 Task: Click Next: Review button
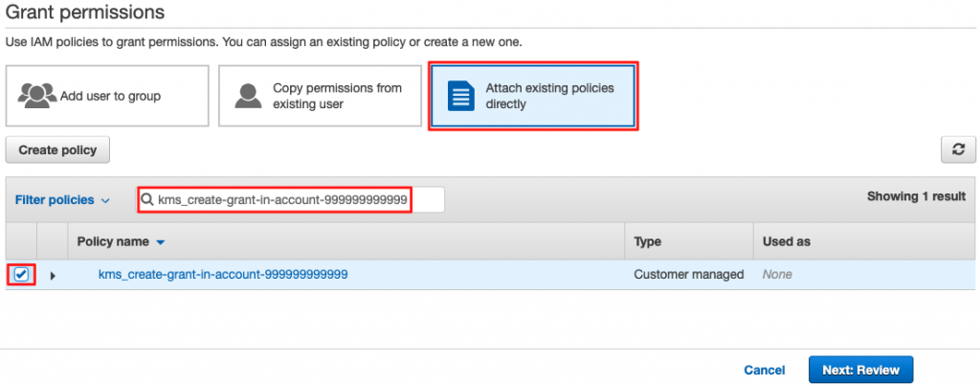(860, 370)
